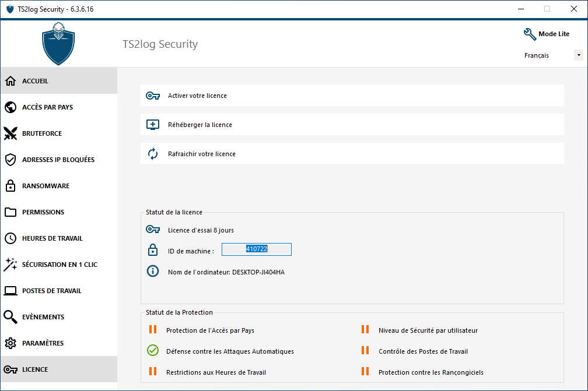The height and width of the screenshot is (391, 588).
Task: Go to Accès par pays section
Action: [59, 107]
